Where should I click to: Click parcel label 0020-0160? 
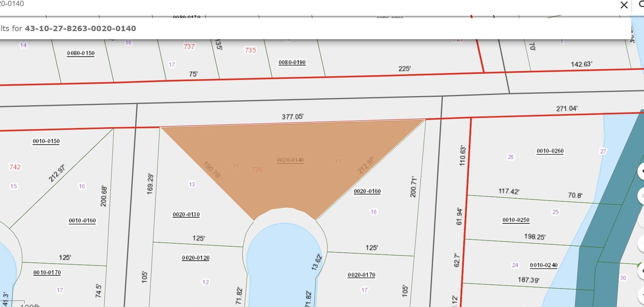[367, 191]
